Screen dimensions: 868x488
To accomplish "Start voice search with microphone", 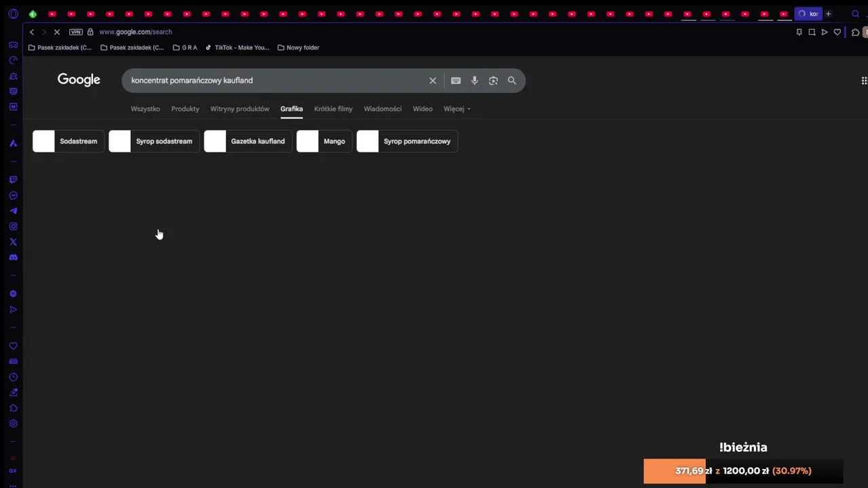I will [x=475, y=81].
